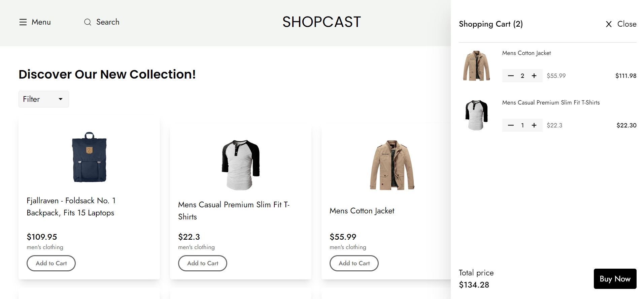View the Shopping Cart (2) header
The width and height of the screenshot is (644, 299).
coord(490,24)
